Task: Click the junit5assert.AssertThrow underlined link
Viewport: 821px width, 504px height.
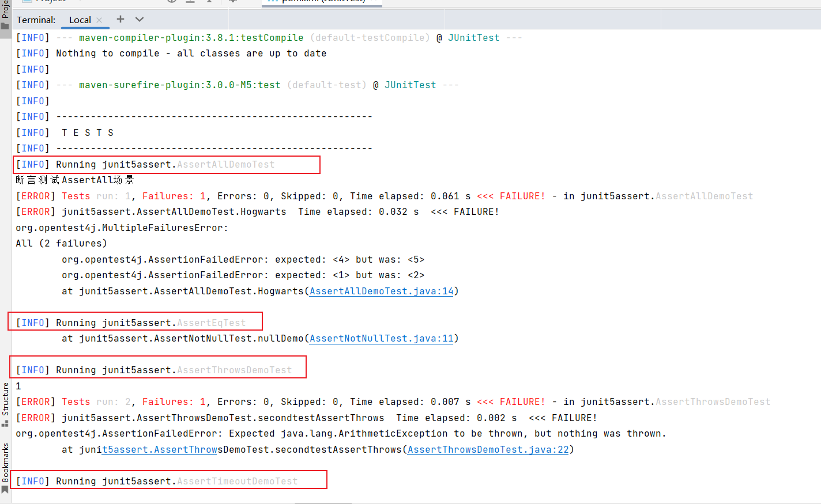Action: point(159,450)
